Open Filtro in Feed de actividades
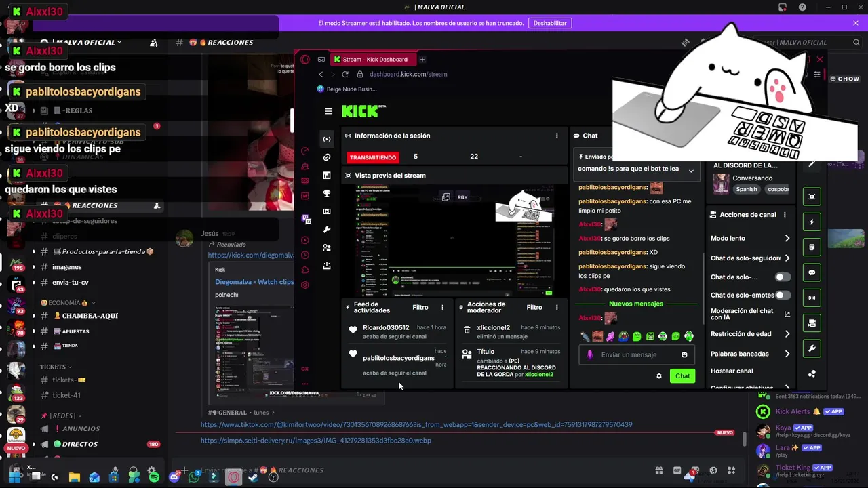The width and height of the screenshot is (868, 488). click(x=420, y=308)
